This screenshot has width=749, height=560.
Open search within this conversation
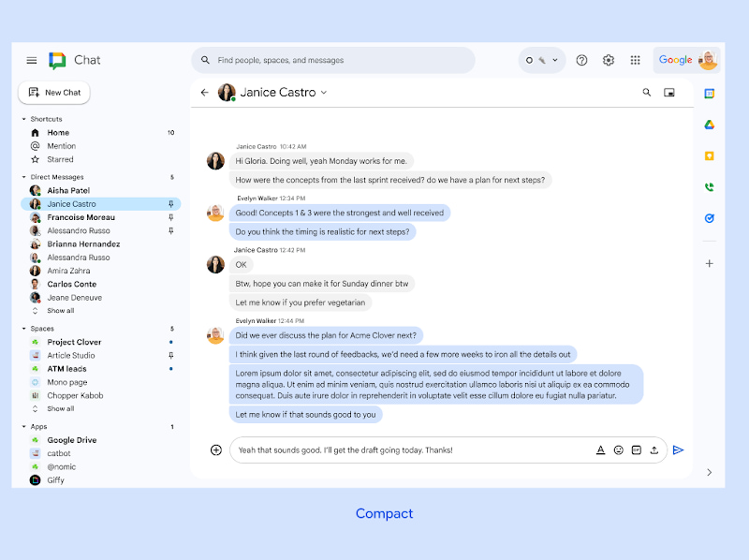[x=646, y=92]
